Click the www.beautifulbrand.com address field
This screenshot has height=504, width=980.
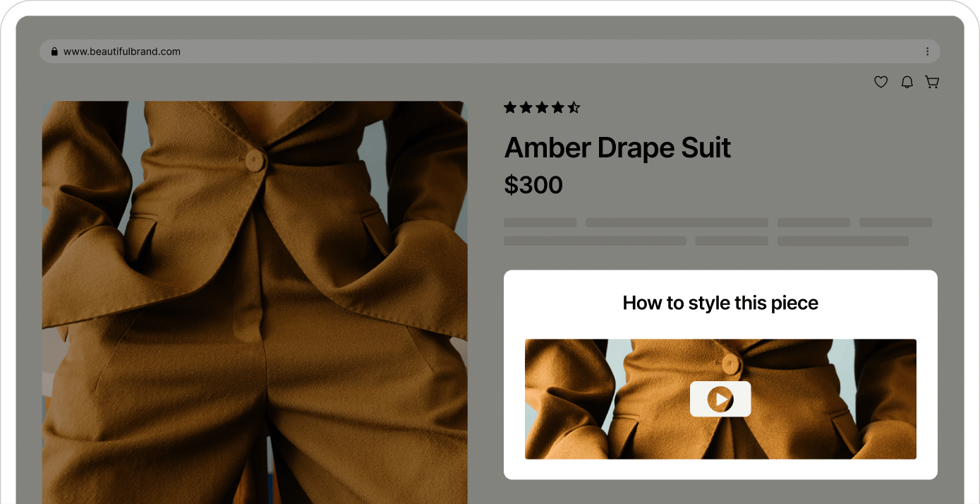pyautogui.click(x=490, y=52)
